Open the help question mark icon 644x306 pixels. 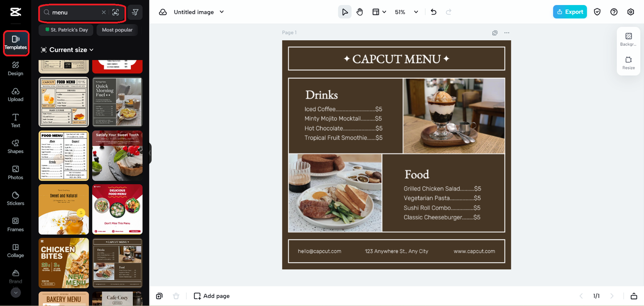pos(614,12)
